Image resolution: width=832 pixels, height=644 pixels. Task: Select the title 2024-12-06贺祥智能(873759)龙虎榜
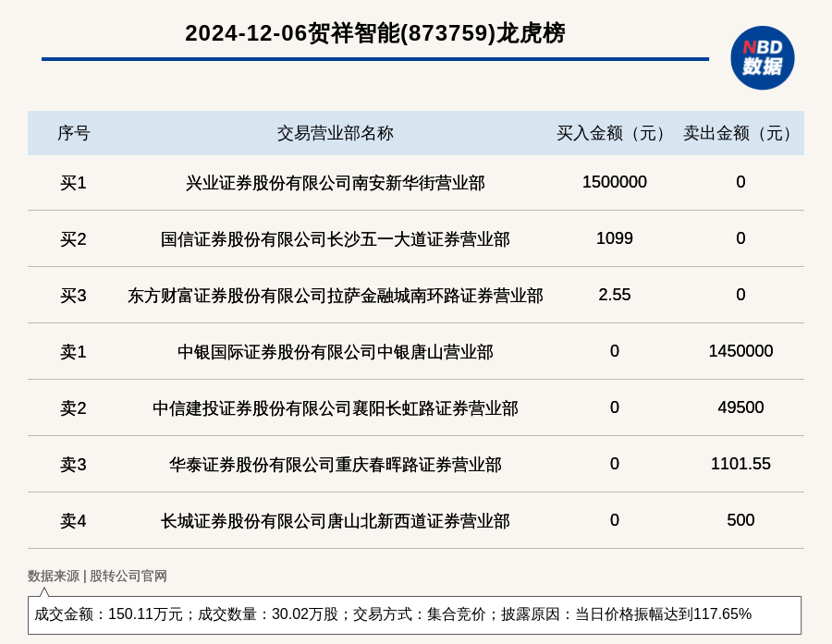(375, 33)
